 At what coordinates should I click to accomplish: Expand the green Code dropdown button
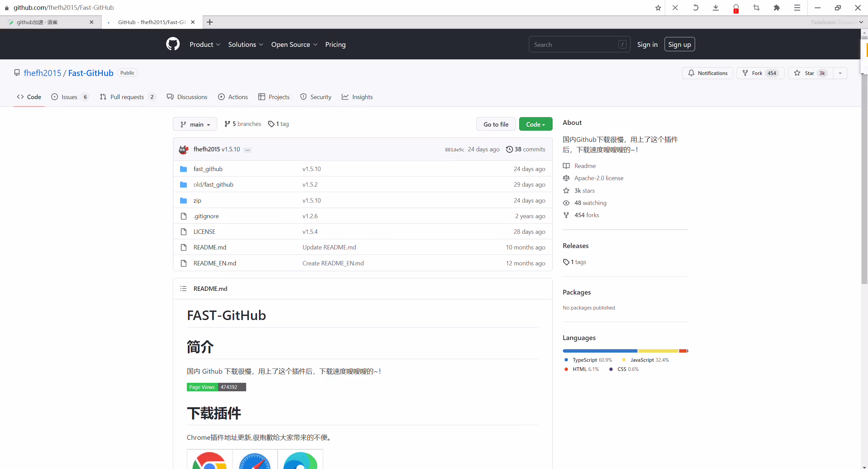point(535,124)
